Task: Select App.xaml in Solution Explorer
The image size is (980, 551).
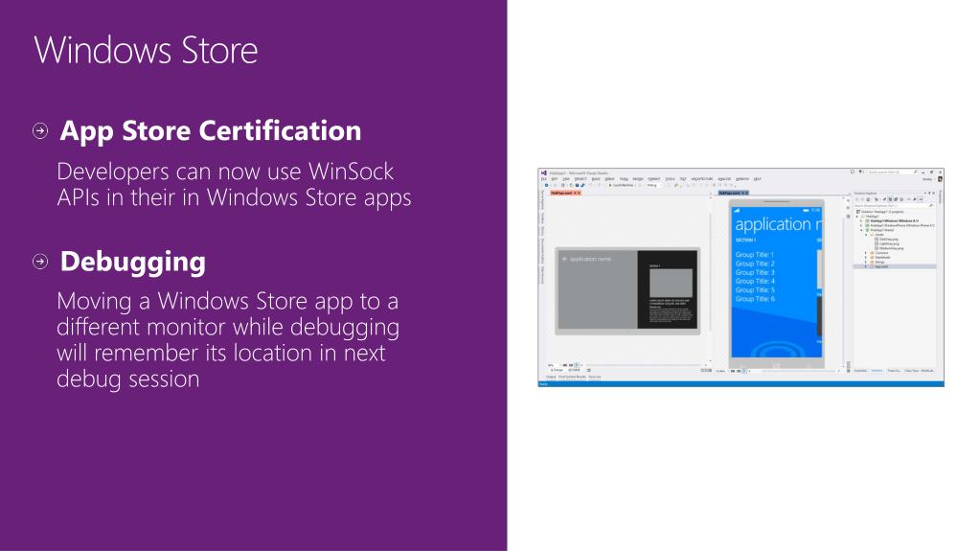Action: coord(881,266)
